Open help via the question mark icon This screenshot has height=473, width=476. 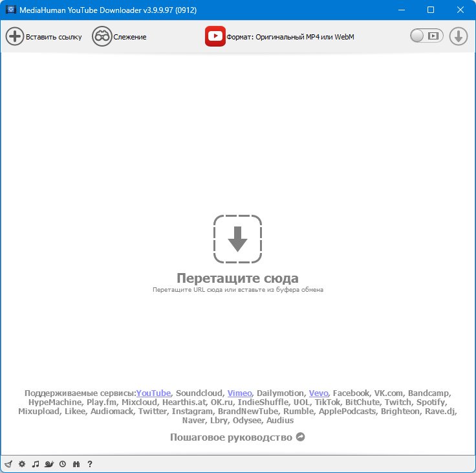(90, 464)
